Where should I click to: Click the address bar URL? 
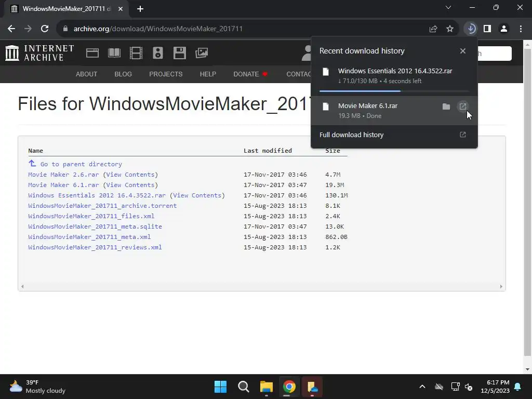pyautogui.click(x=158, y=29)
